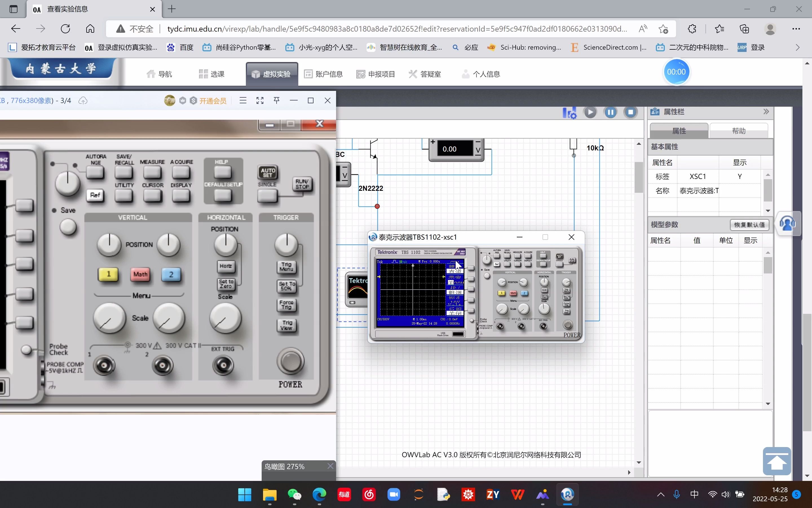Select the 虚拟实验 tab

tap(272, 74)
